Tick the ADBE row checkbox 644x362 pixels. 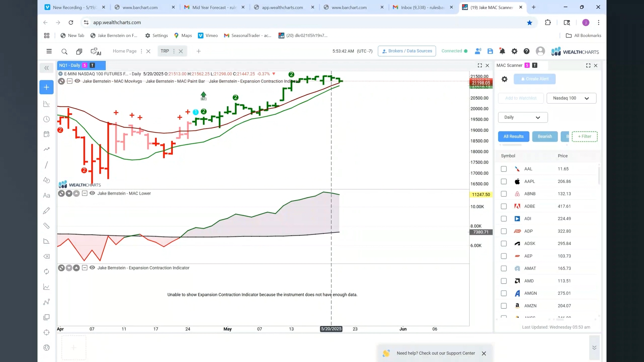coord(503,206)
